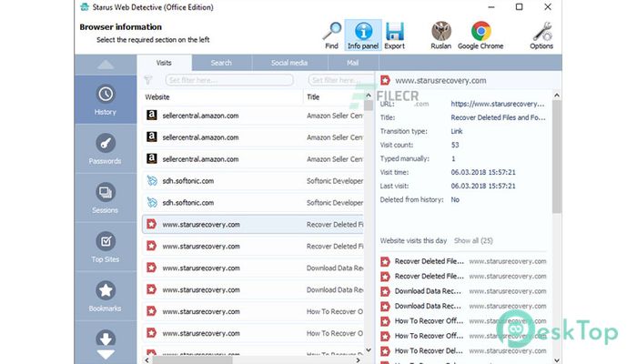Open the Bookmarks section
The width and height of the screenshot is (637, 364).
[x=106, y=296]
